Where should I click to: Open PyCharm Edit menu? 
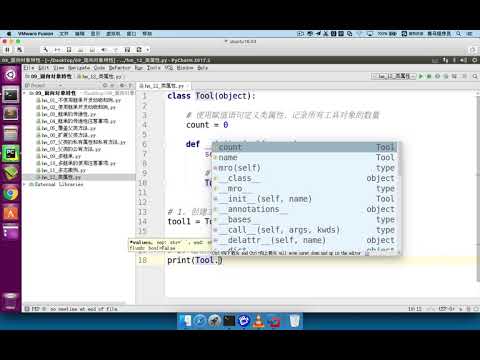coord(44,68)
